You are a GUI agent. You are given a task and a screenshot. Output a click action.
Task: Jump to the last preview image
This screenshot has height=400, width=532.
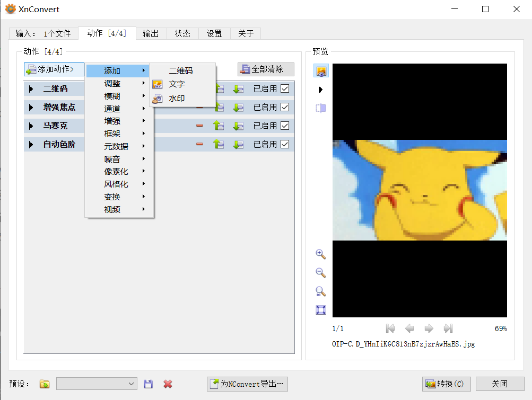(448, 328)
